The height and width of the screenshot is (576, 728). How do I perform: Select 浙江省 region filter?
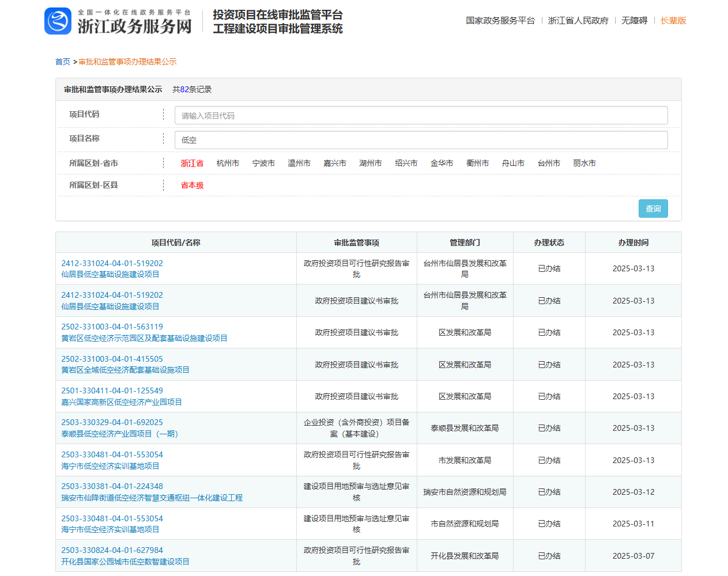(x=192, y=164)
